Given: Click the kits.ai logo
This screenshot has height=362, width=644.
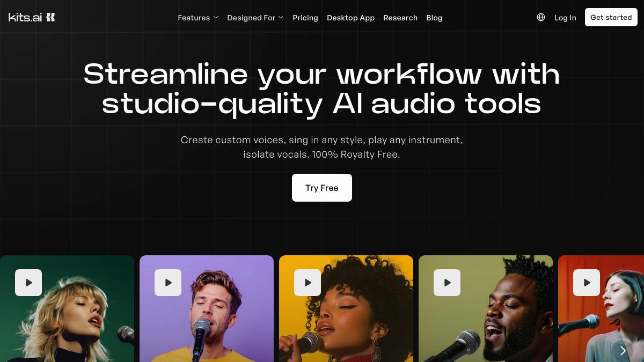Looking at the screenshot, I should point(32,17).
